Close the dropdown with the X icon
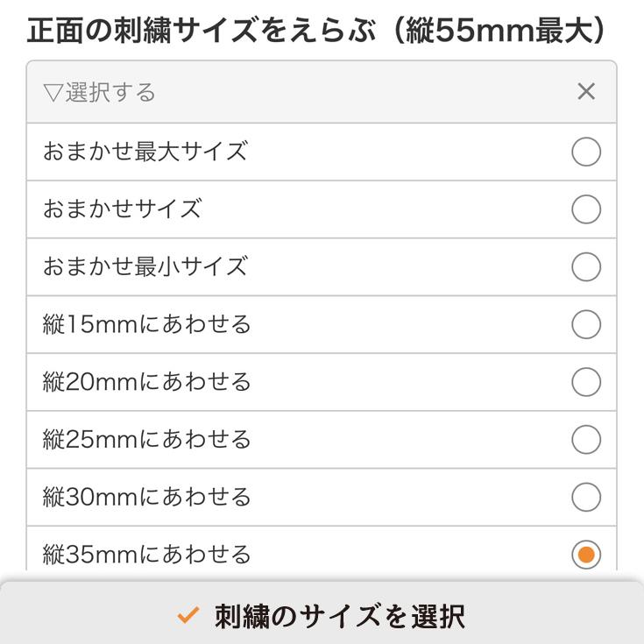 pyautogui.click(x=586, y=91)
